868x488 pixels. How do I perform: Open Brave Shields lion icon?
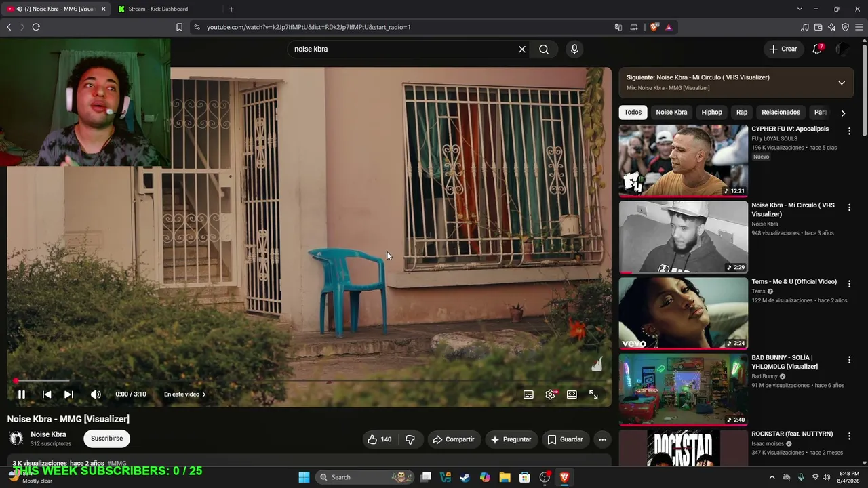[x=654, y=27]
